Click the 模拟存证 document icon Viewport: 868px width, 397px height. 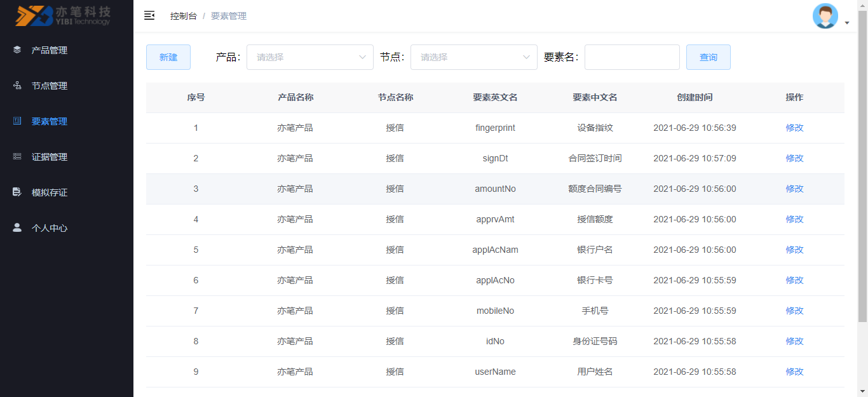pos(17,192)
